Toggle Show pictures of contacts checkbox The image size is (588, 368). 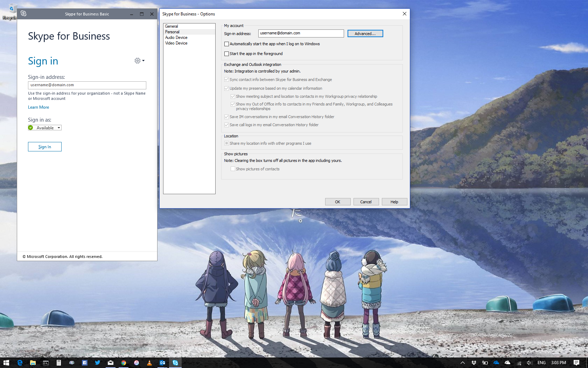pos(233,169)
